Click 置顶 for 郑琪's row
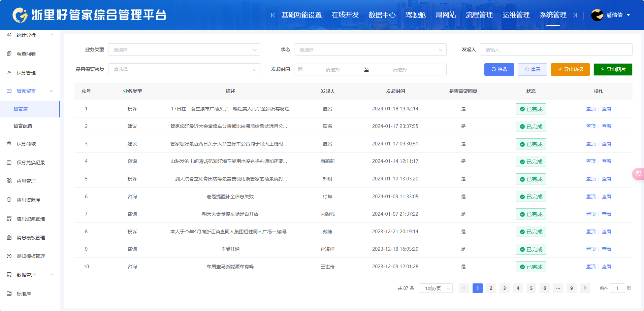 pyautogui.click(x=591, y=179)
